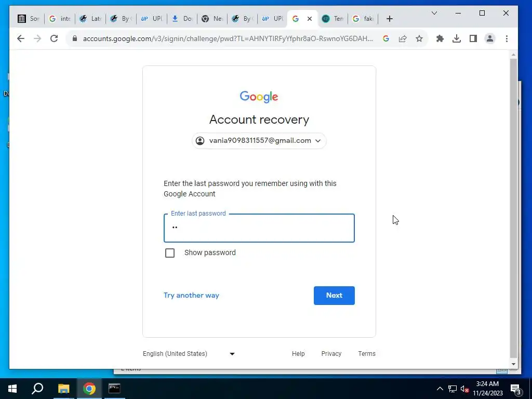Screen dimensions: 532x399
Task: Open Chrome's three-dot menu
Action: 507,38
